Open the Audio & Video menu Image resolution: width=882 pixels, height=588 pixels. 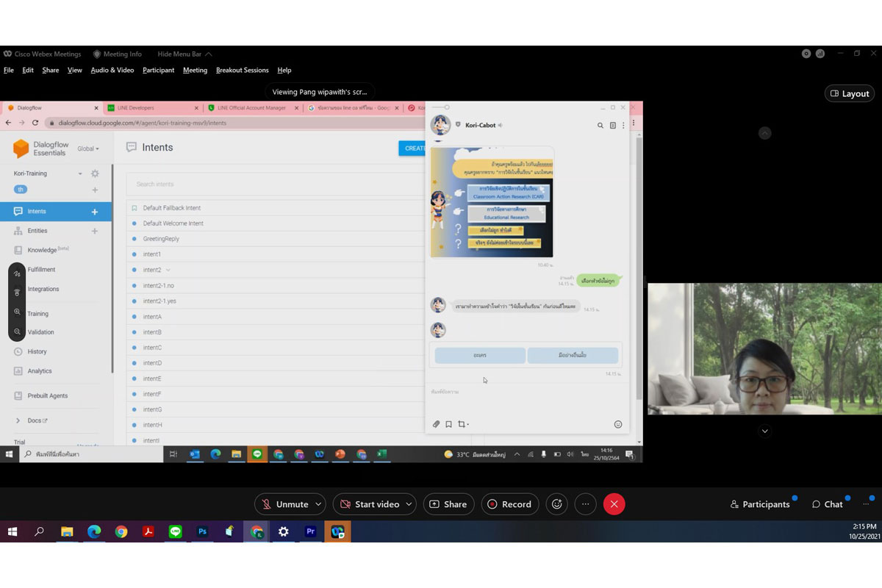coord(112,71)
